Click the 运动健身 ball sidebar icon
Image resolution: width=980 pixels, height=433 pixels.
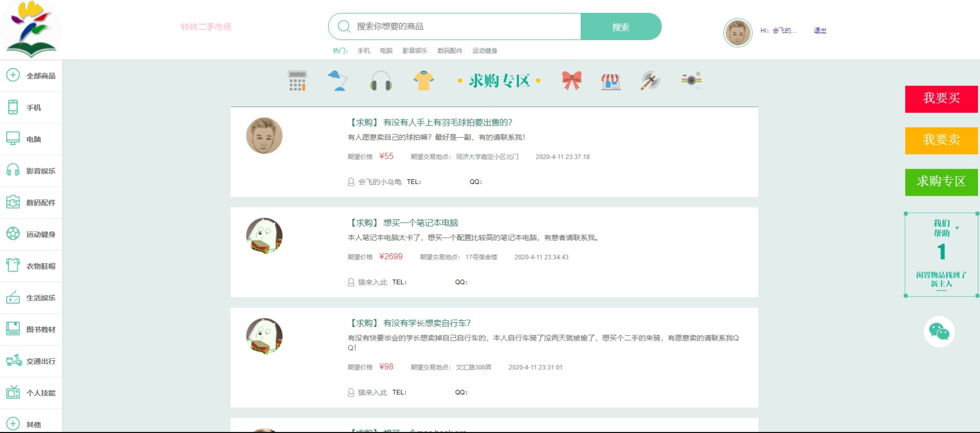click(13, 234)
